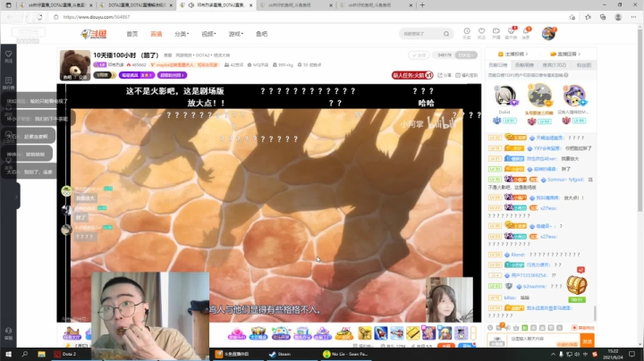Click the orange 发送 send button
This screenshot has width=644, height=361.
click(587, 341)
